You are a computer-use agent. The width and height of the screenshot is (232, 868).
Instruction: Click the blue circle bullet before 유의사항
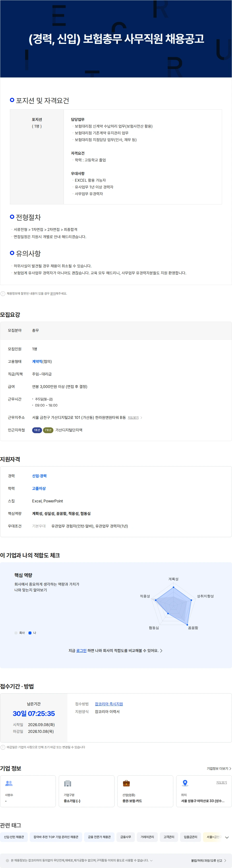(x=12, y=253)
